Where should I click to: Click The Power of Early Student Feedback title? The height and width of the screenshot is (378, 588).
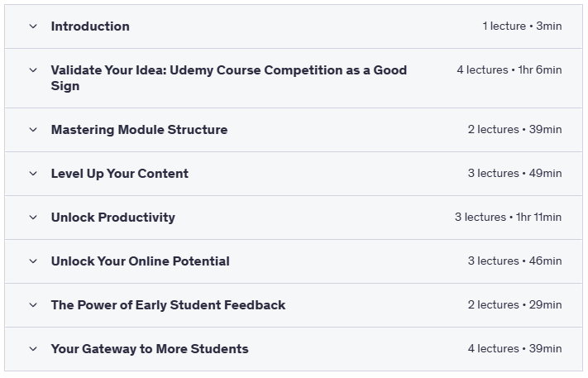[168, 305]
